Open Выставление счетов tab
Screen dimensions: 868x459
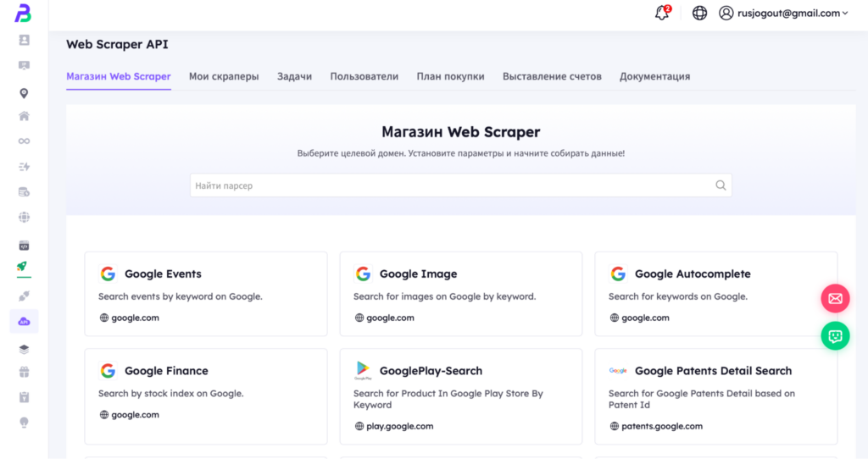click(552, 76)
